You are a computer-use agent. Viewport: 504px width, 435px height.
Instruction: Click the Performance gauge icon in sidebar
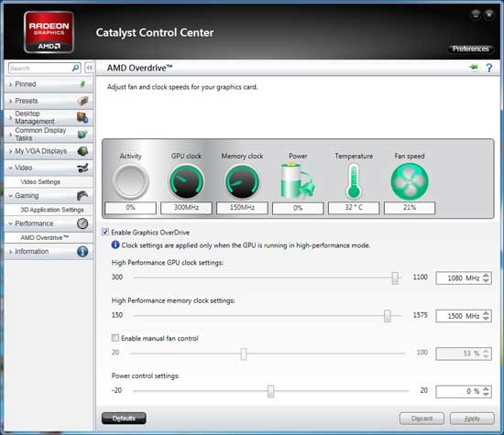82,223
